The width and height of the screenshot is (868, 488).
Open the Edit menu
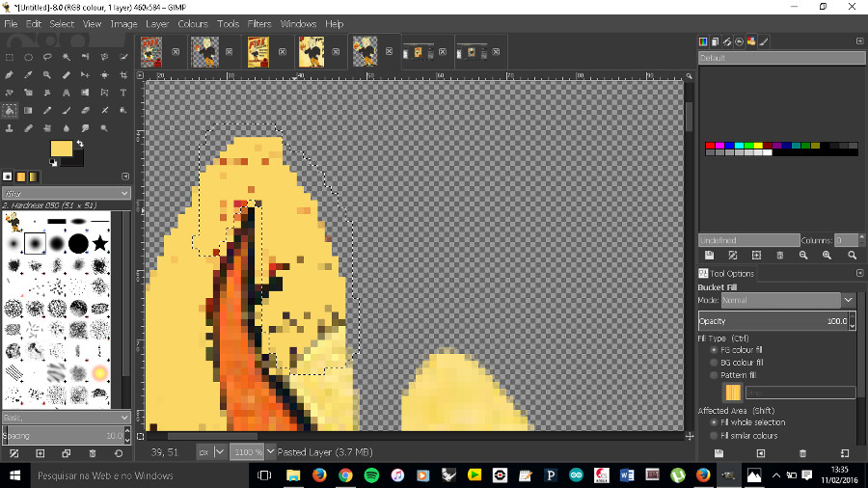coord(33,24)
